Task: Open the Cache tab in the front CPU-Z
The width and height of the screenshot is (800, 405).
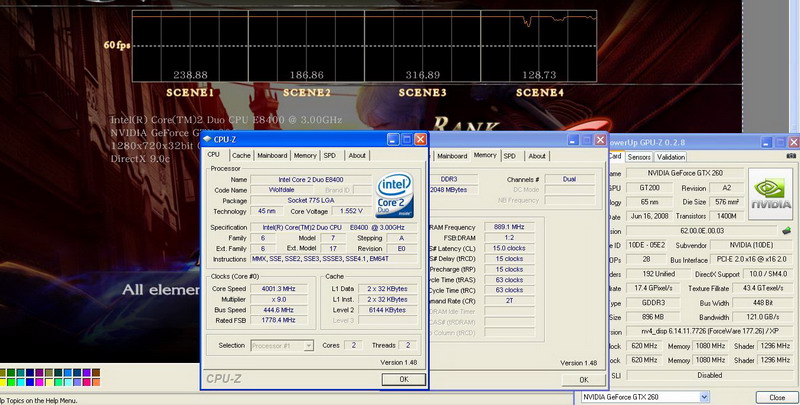Action: click(241, 156)
